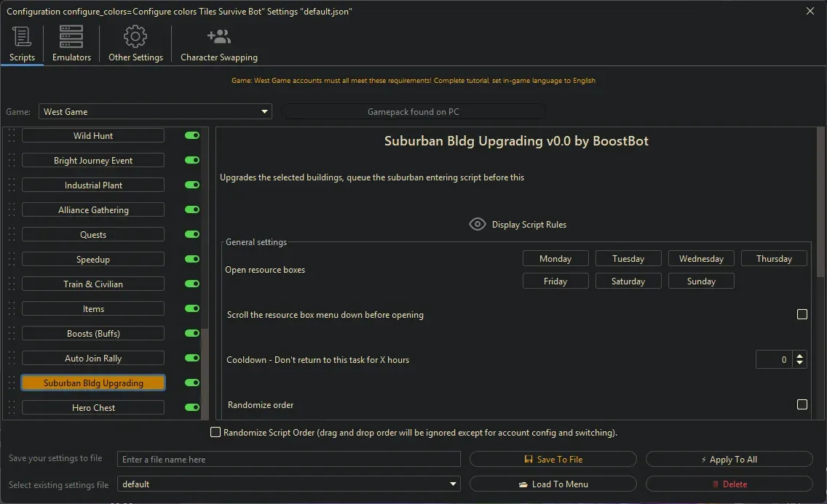Image resolution: width=827 pixels, height=504 pixels.
Task: Toggle off the Wild Hunt script switch
Action: 192,135
